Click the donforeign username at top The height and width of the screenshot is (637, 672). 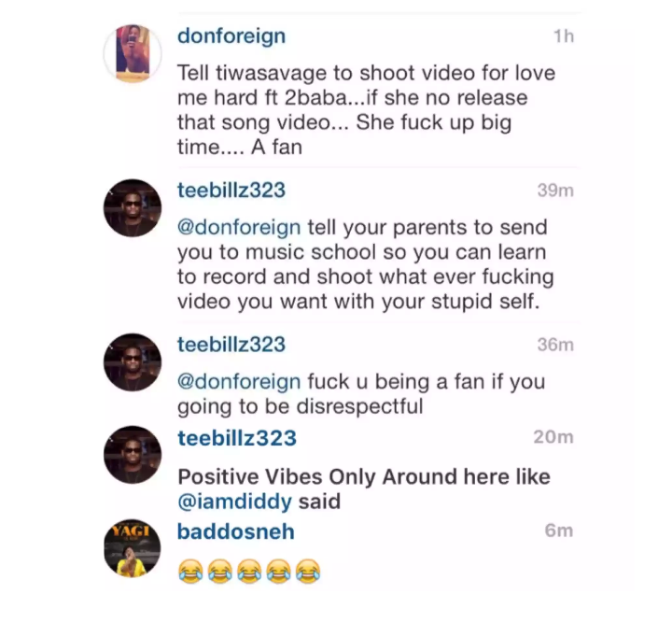[x=231, y=36]
